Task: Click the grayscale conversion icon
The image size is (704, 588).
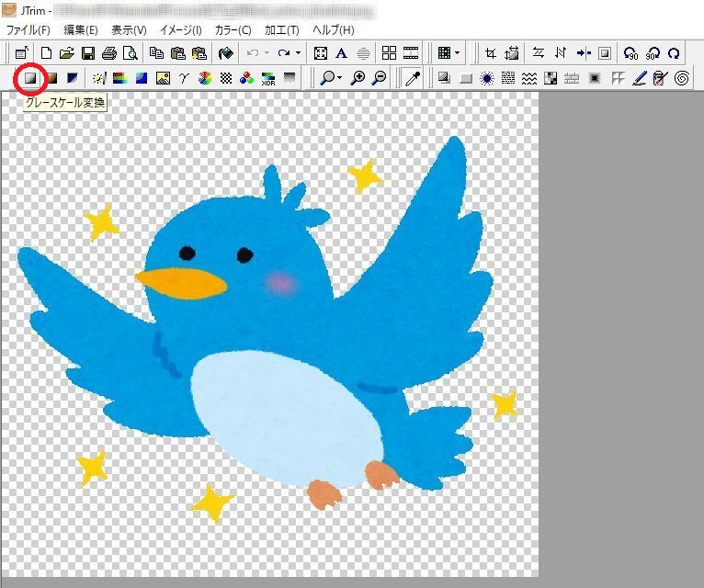Action: coord(30,79)
